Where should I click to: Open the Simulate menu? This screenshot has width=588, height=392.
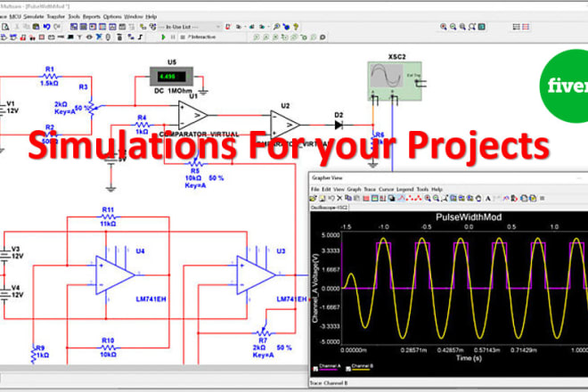point(34,17)
